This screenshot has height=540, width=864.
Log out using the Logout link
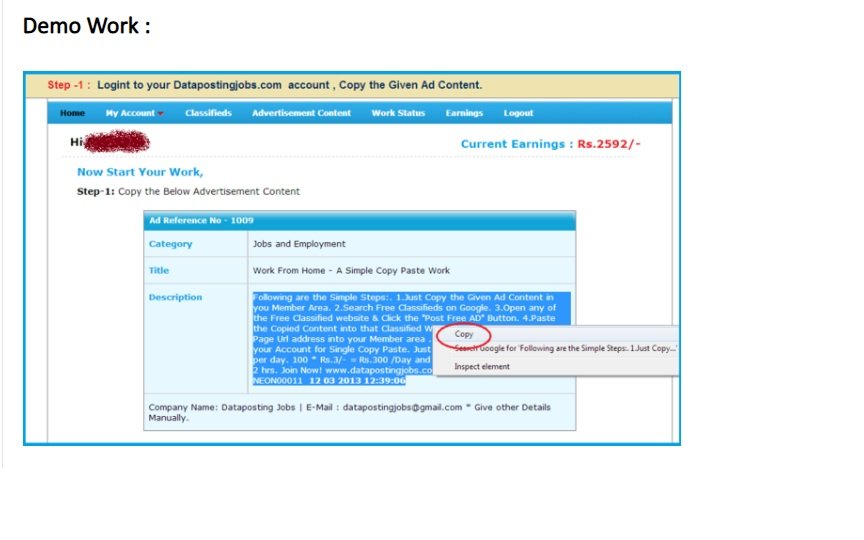518,113
